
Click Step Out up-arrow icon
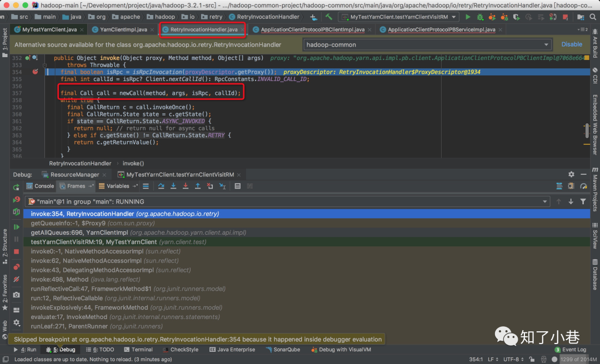pos(198,186)
